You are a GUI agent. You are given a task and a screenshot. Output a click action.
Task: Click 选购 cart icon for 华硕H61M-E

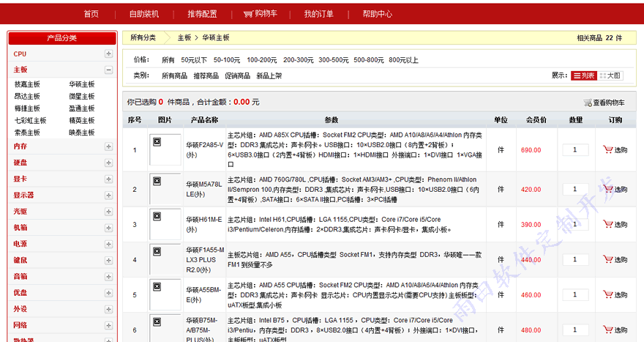[615, 224]
